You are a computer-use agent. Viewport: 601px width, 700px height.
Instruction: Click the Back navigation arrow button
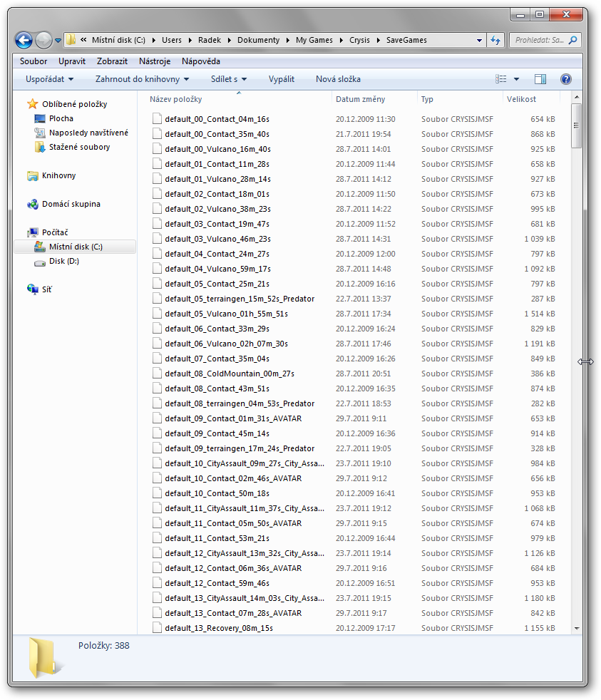click(x=24, y=41)
